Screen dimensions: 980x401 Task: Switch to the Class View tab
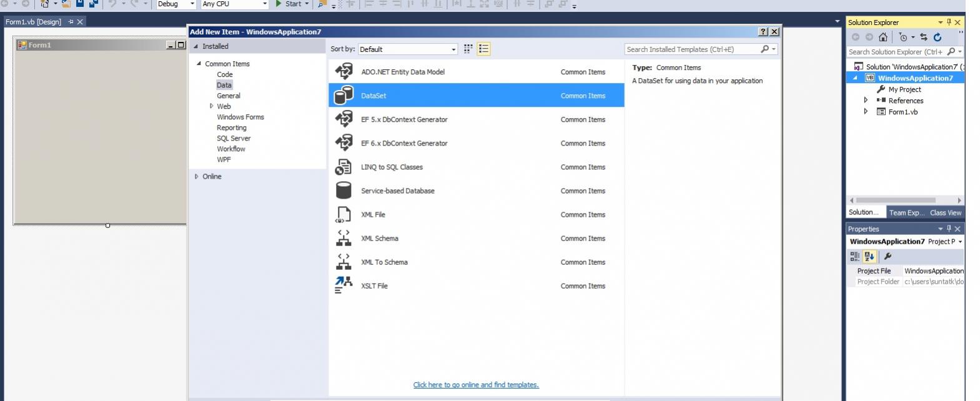[x=946, y=213]
